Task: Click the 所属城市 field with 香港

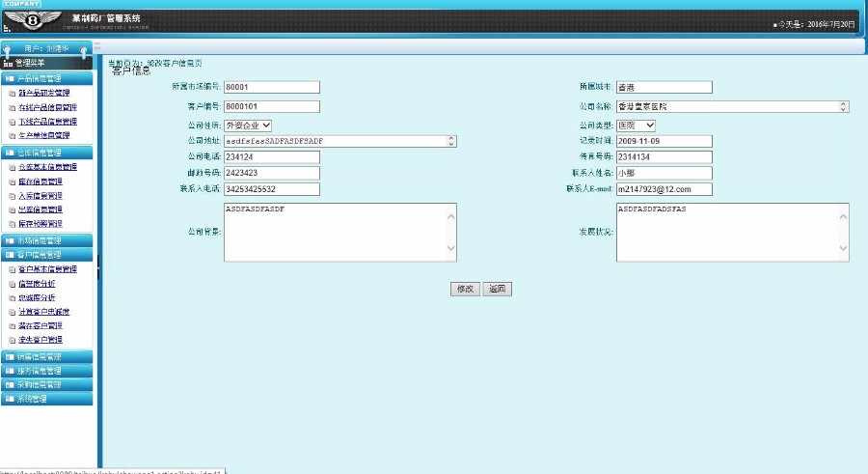Action: click(x=665, y=87)
